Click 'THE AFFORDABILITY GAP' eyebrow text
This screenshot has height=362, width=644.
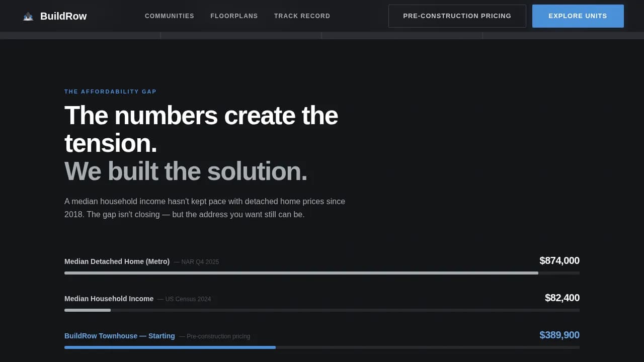tap(111, 92)
